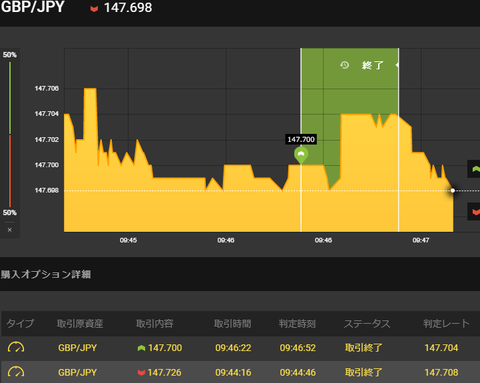Click the 判定レート column header
This screenshot has height=383, width=480.
coord(446,323)
